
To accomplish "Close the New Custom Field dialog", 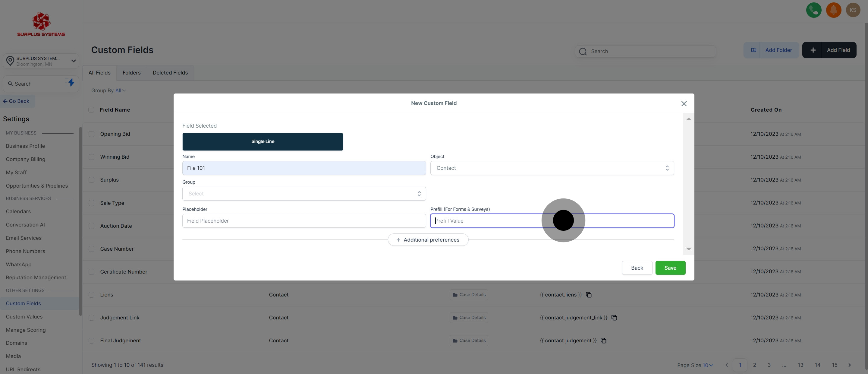I will 684,103.
